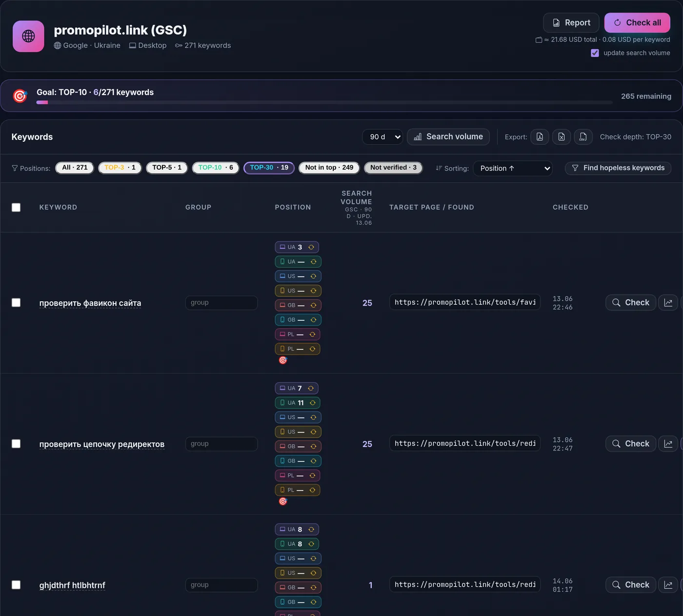Image resolution: width=683 pixels, height=616 pixels.
Task: Uncheck update search volume option
Action: point(595,53)
